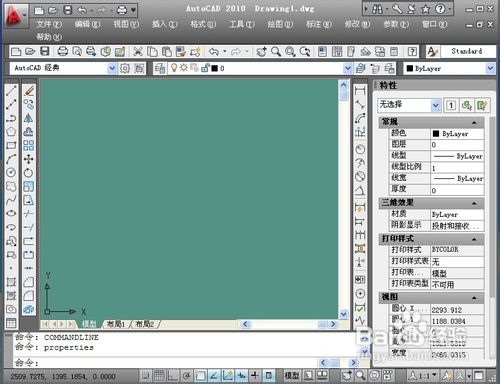
Task: Click the 模型 button in status bar
Action: pyautogui.click(x=292, y=376)
